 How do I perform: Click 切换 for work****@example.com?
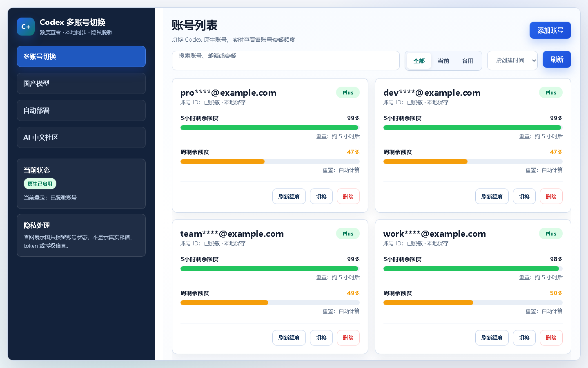pos(524,338)
